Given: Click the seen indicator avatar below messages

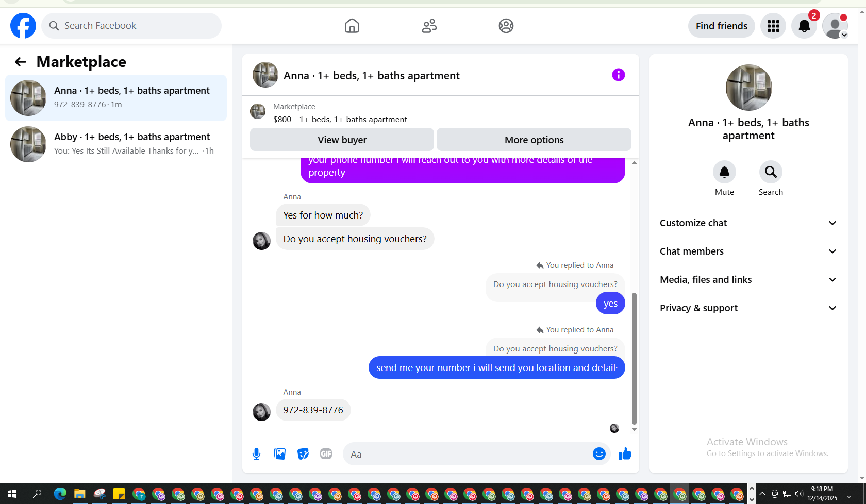Looking at the screenshot, I should click(x=614, y=428).
